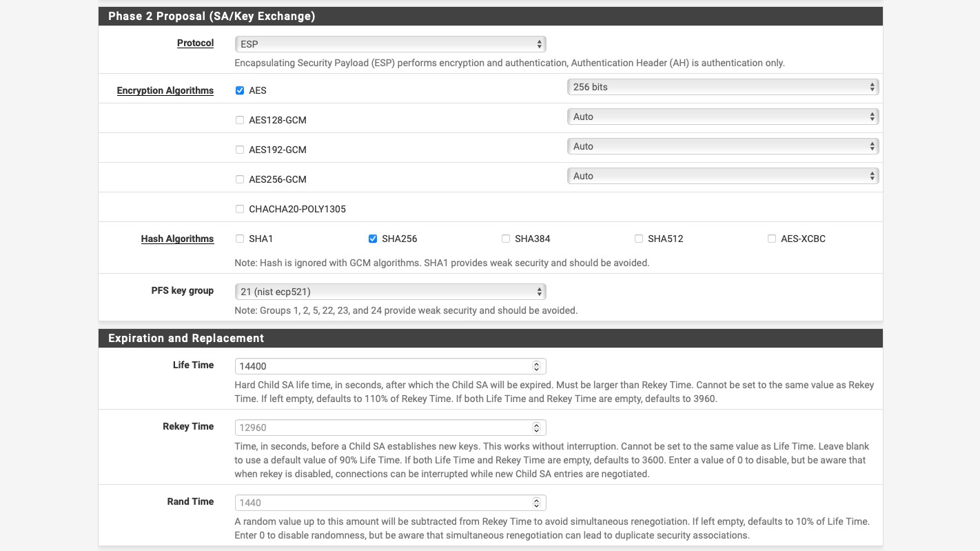
Task: Check the SHA1 hash algorithm
Action: click(x=240, y=239)
